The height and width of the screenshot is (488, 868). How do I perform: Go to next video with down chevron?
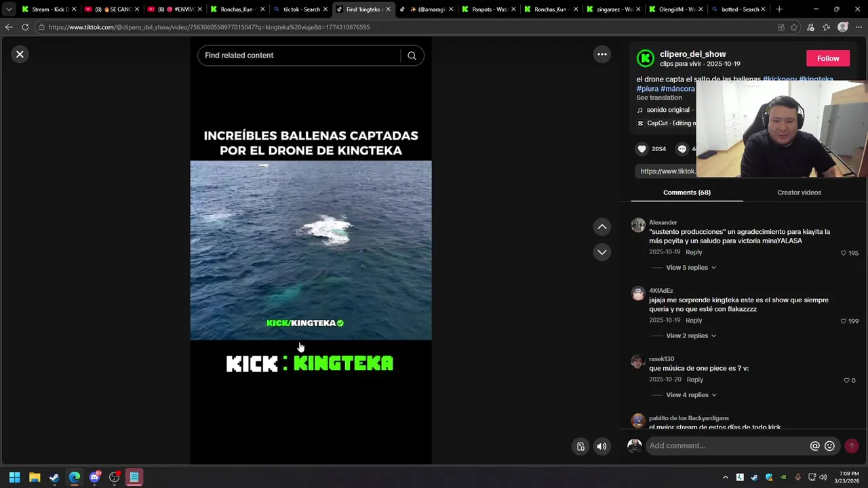[602, 252]
